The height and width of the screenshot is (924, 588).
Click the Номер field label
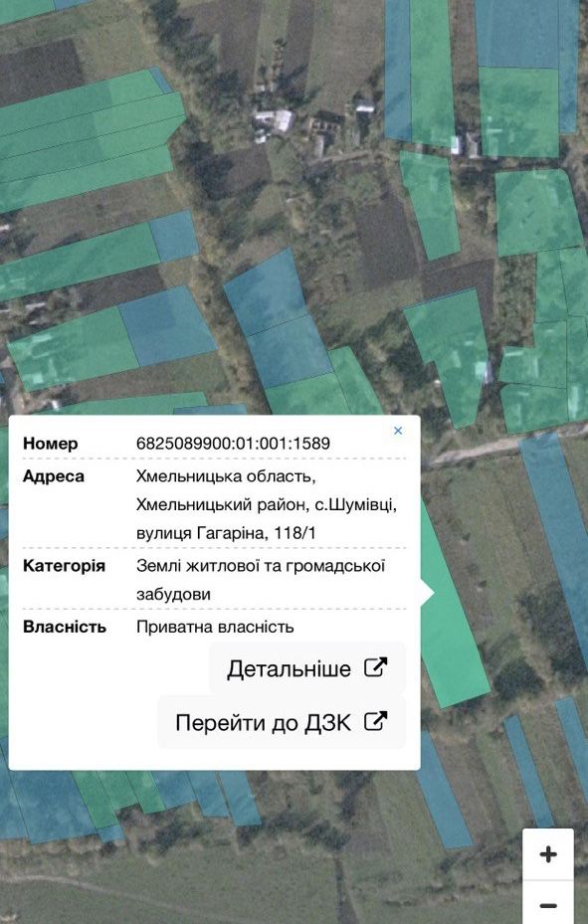tap(50, 444)
